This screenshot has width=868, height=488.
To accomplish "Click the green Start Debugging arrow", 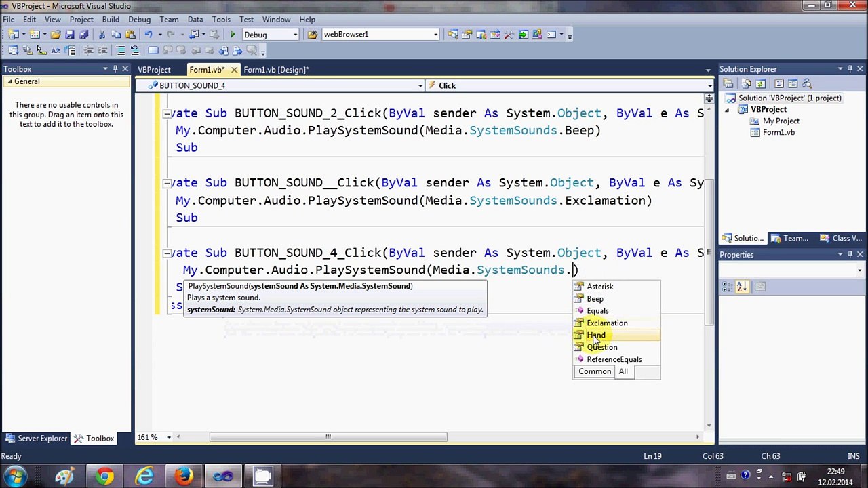I will pyautogui.click(x=233, y=35).
